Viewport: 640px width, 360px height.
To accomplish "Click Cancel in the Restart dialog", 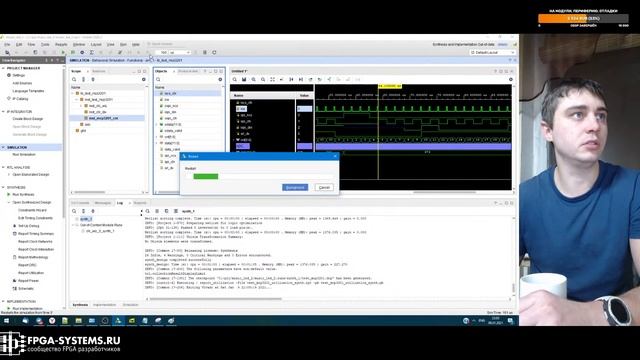I will [324, 187].
